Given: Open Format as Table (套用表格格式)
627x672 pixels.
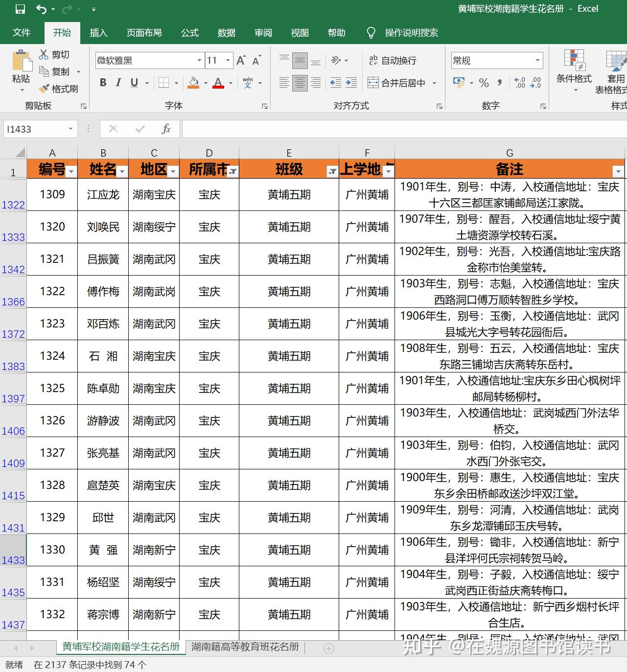Looking at the screenshot, I should [612, 71].
